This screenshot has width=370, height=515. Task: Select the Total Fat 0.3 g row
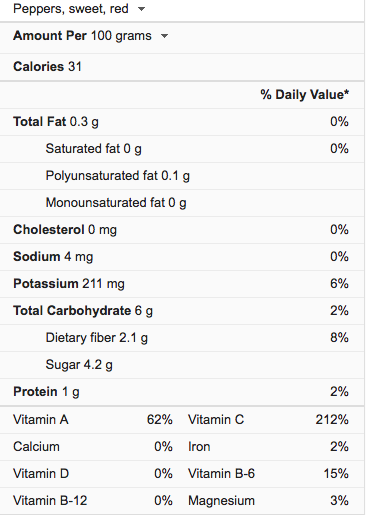(x=182, y=122)
